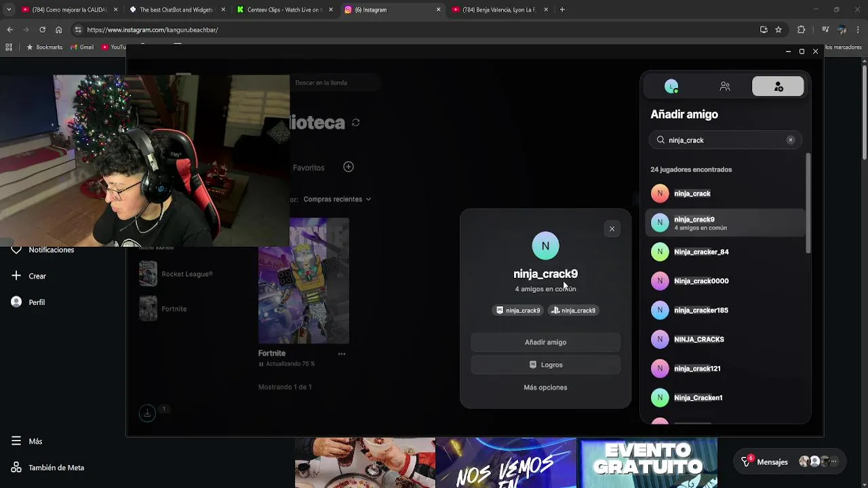Viewport: 868px width, 488px height.
Task: Expand the tab search dropdown arrow
Action: 9,9
